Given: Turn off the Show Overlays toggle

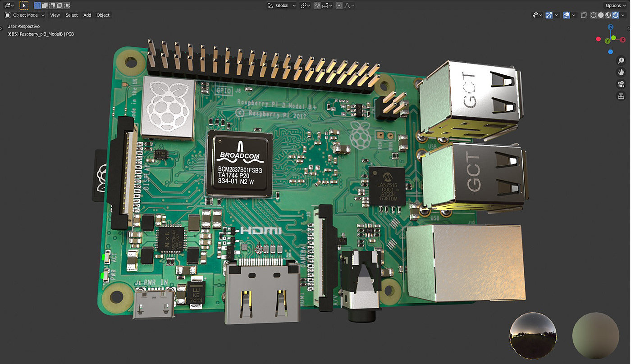Looking at the screenshot, I should click(567, 15).
